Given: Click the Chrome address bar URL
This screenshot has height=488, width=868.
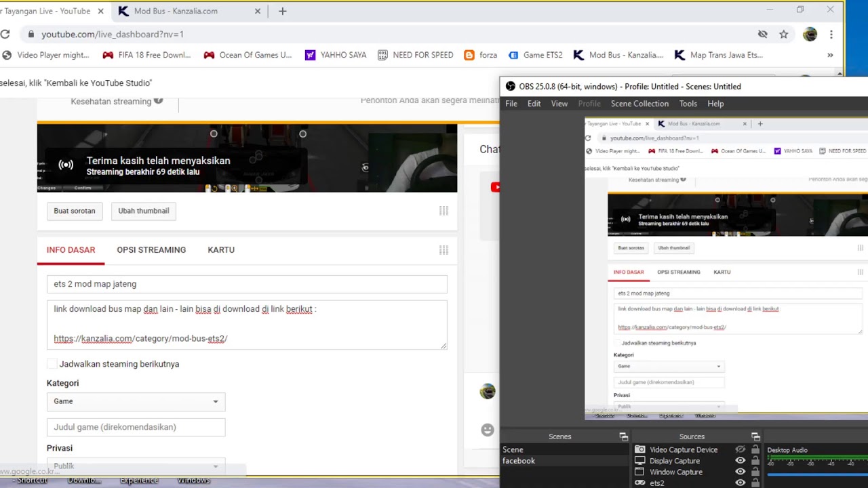Looking at the screenshot, I should click(113, 34).
